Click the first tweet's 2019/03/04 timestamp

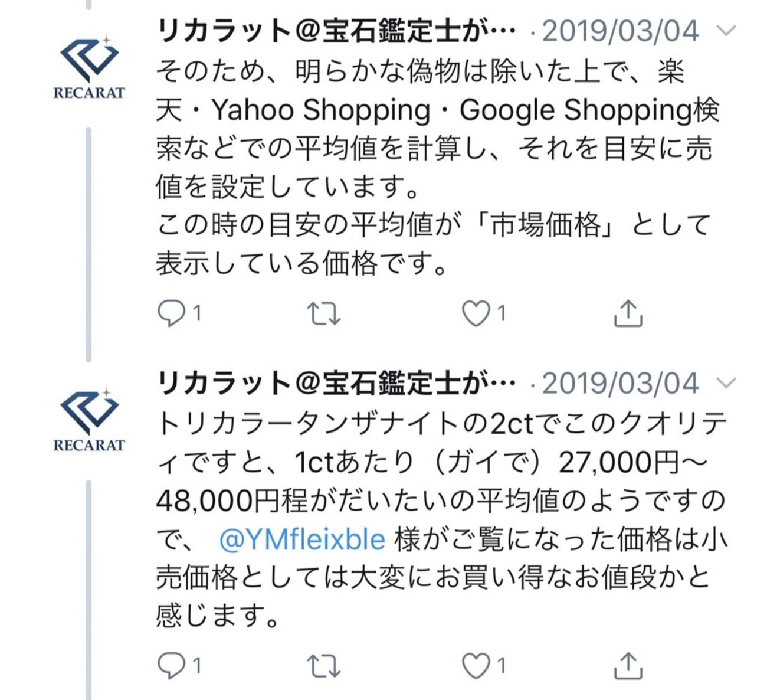(x=620, y=31)
